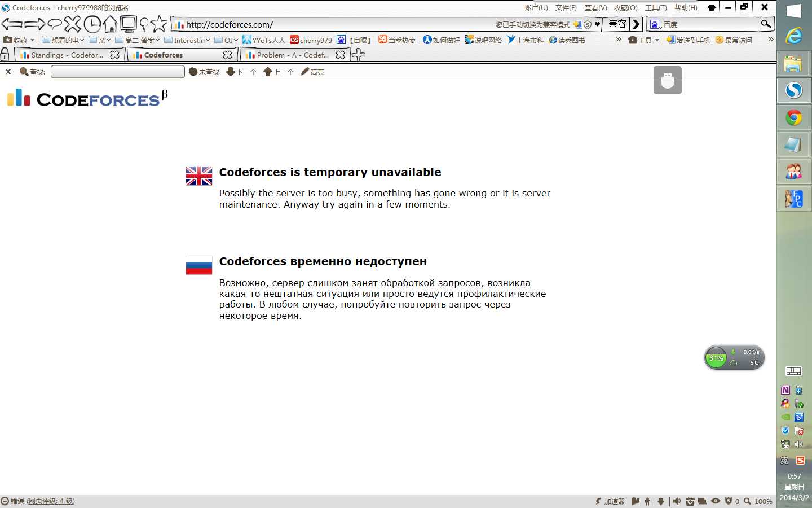Close the find bar with x

(8, 72)
